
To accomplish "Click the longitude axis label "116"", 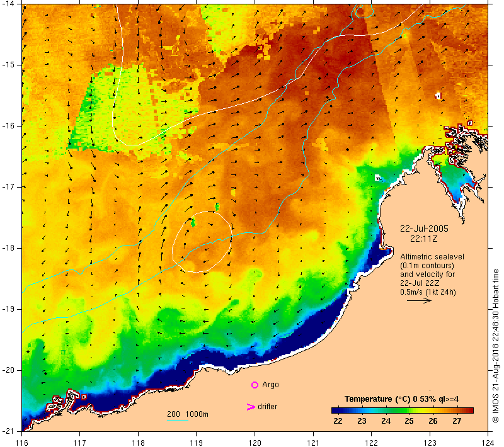I will pyautogui.click(x=22, y=443).
